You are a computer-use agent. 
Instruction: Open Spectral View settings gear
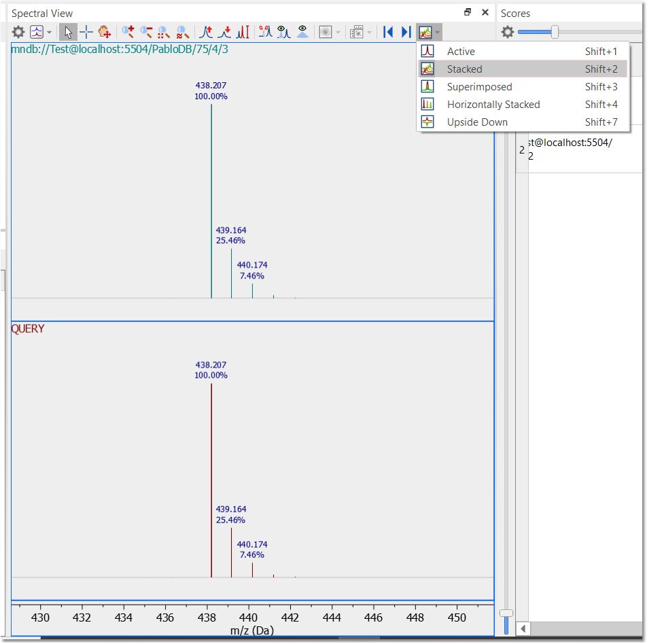[18, 32]
